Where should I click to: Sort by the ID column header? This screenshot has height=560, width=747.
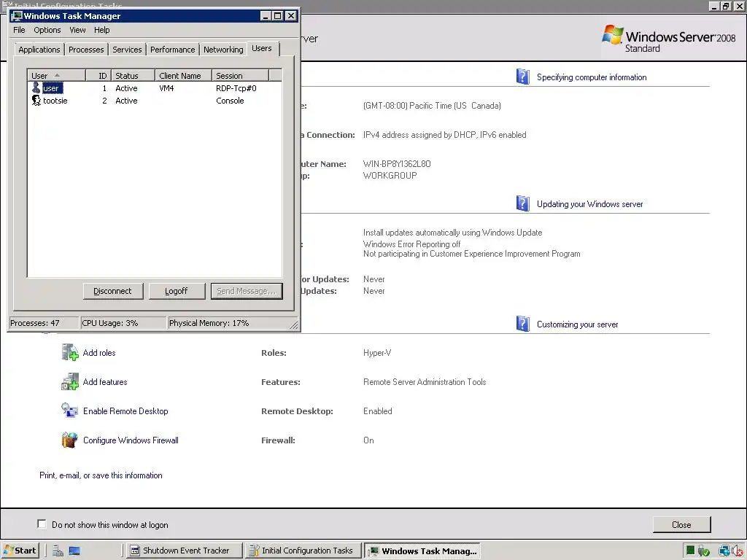[98, 76]
